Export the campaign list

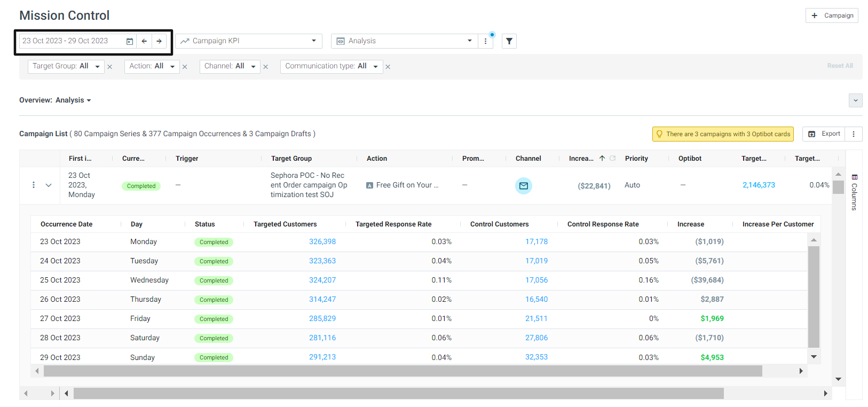[824, 134]
